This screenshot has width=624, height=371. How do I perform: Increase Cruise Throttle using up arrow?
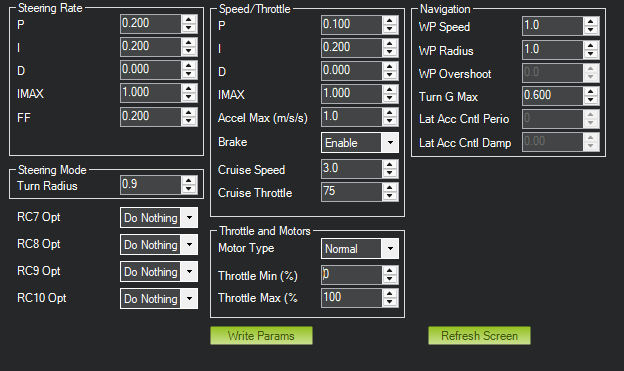tap(390, 188)
